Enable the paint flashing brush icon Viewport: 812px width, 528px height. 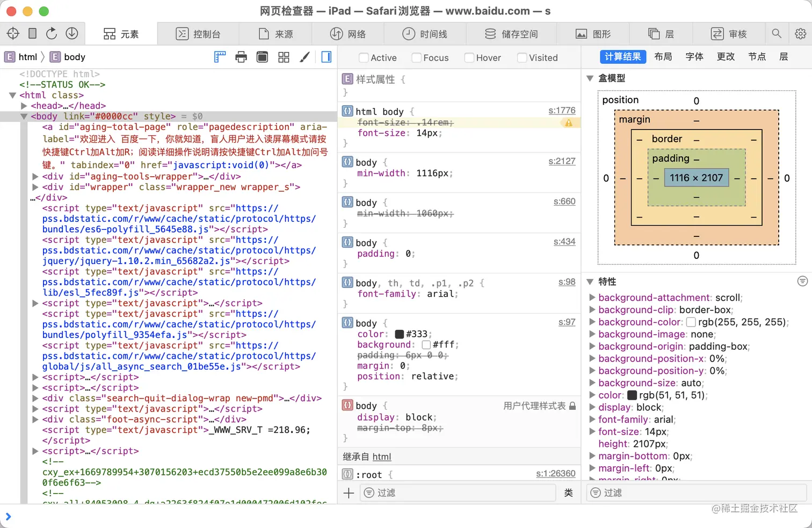point(305,57)
